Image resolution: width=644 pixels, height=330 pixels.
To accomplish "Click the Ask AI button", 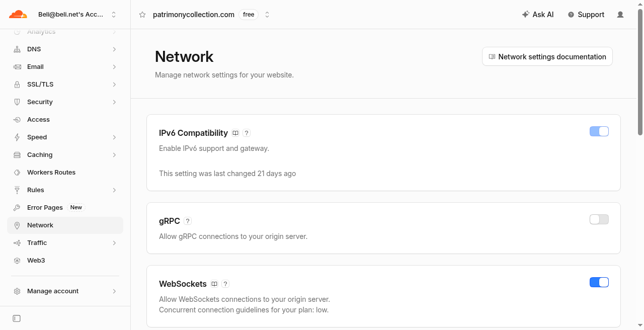I will [x=538, y=15].
